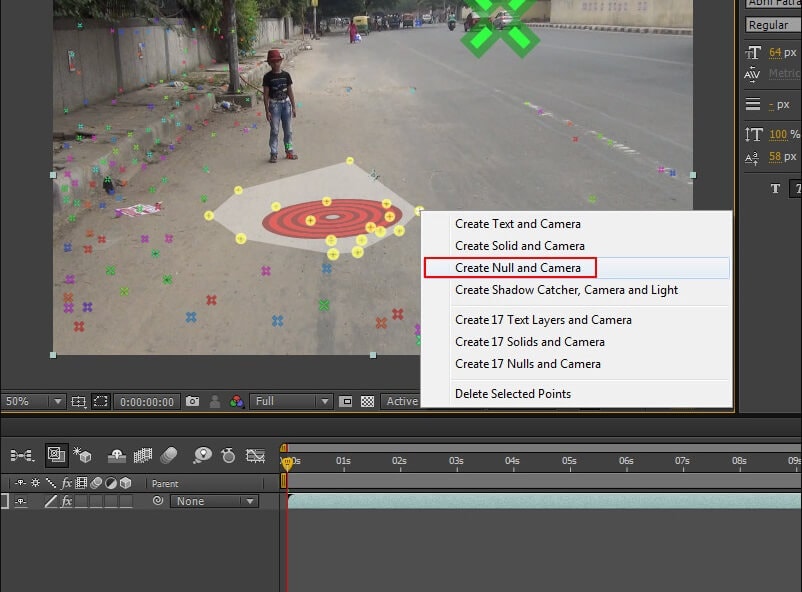
Task: Toggle the Show Channel color icon
Action: 236,400
